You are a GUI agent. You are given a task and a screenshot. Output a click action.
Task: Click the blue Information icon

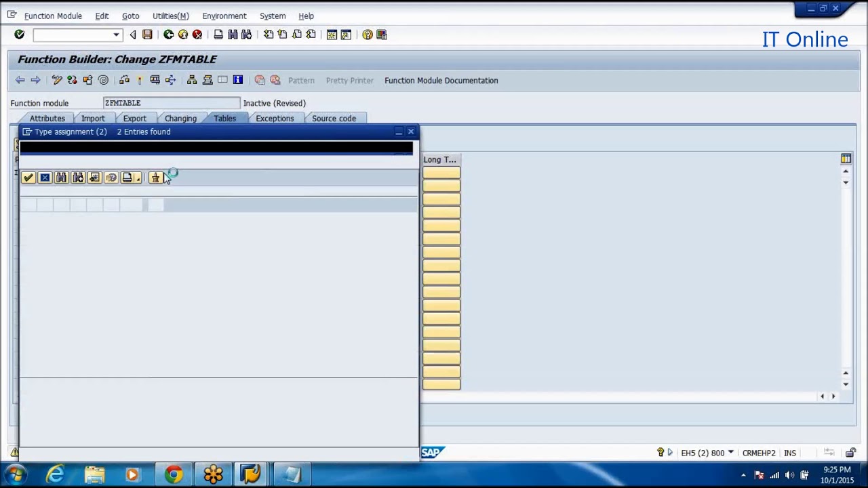(x=238, y=80)
